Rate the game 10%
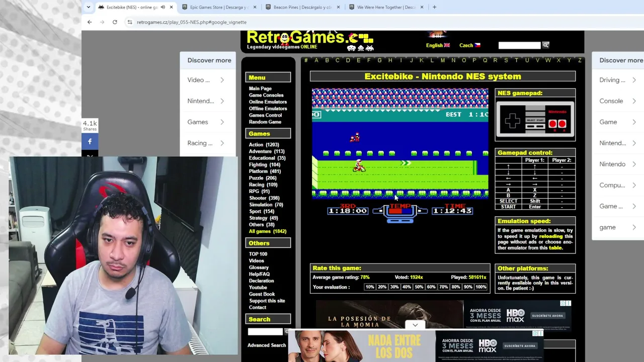644x362 pixels. (x=370, y=287)
